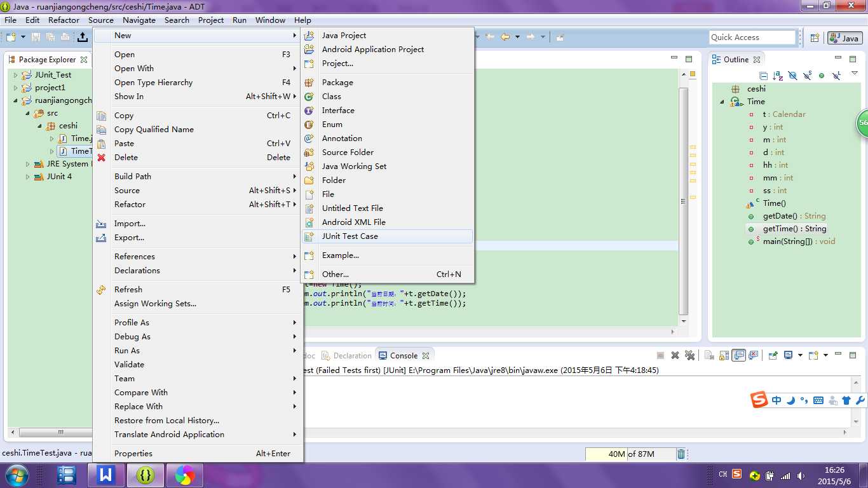Viewport: 868px width, 488px height.
Task: Click Refresh in the context menu
Action: pyautogui.click(x=198, y=290)
